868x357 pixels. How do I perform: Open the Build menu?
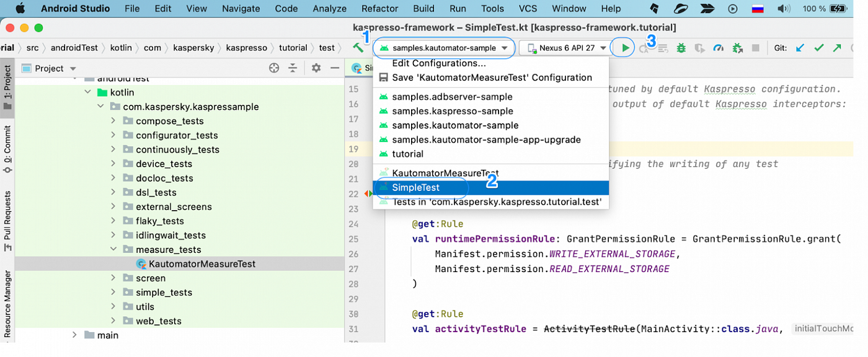[423, 9]
